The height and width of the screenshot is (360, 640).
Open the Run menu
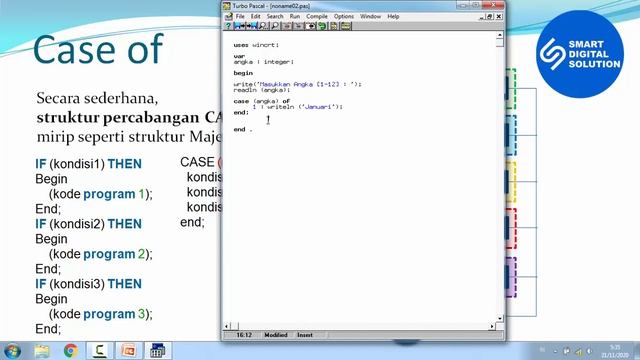(x=295, y=16)
